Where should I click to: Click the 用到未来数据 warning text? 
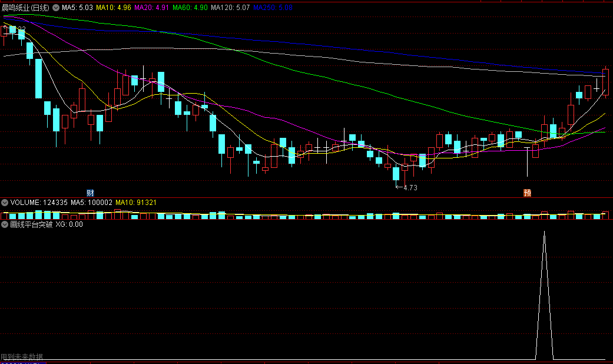click(x=22, y=356)
